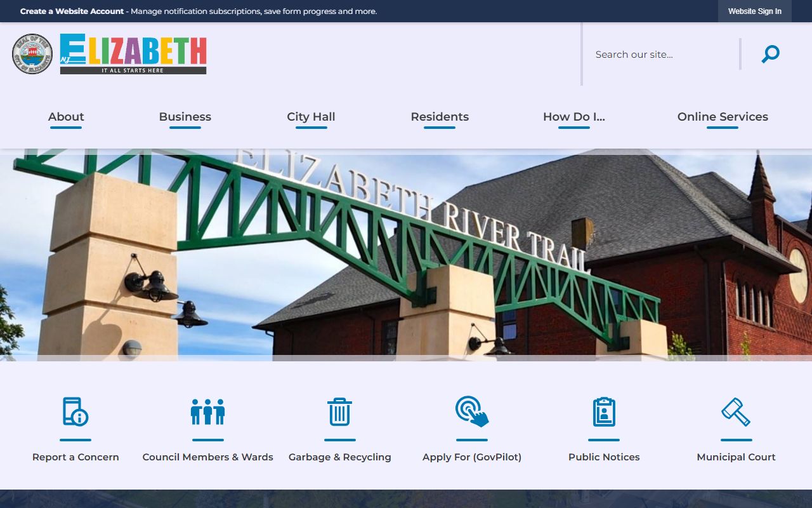Click into the Search our site field

(660, 55)
